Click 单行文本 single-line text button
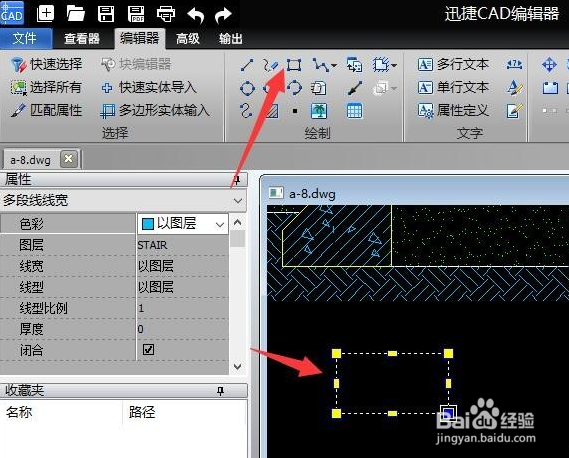Screen dimensions: 569x458 tap(453, 87)
